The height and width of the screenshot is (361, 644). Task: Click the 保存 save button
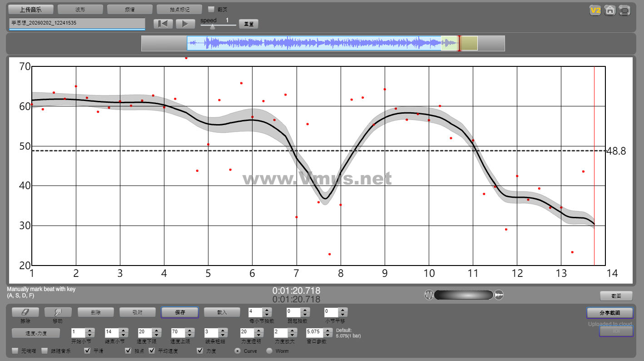coord(180,312)
